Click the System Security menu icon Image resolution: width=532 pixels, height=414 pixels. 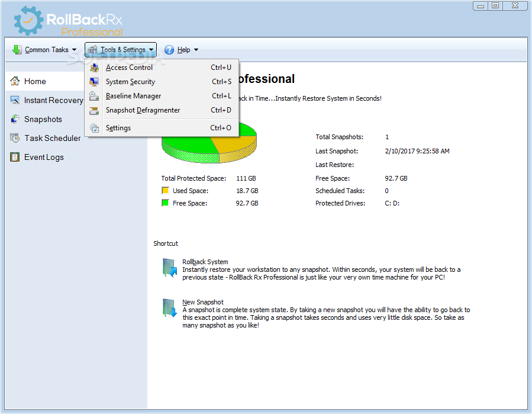(x=94, y=82)
